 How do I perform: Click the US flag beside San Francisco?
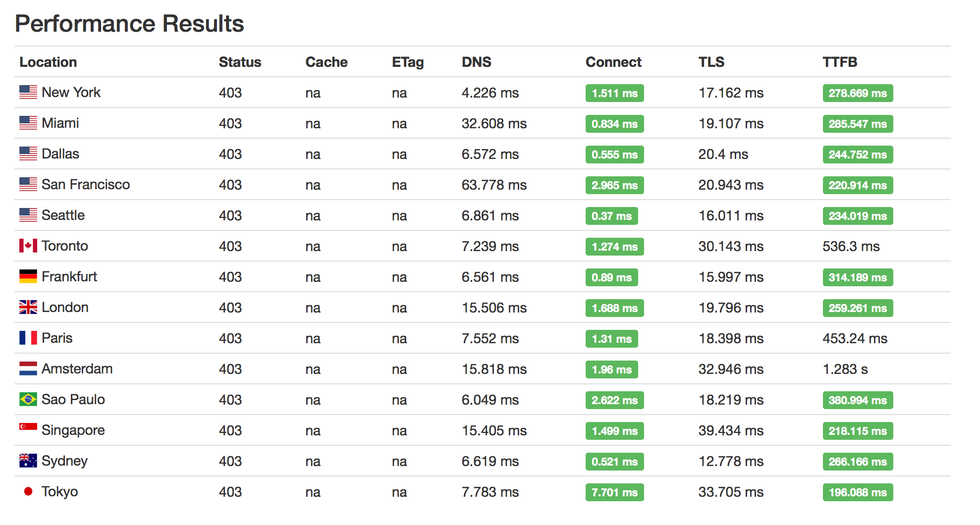coord(28,184)
